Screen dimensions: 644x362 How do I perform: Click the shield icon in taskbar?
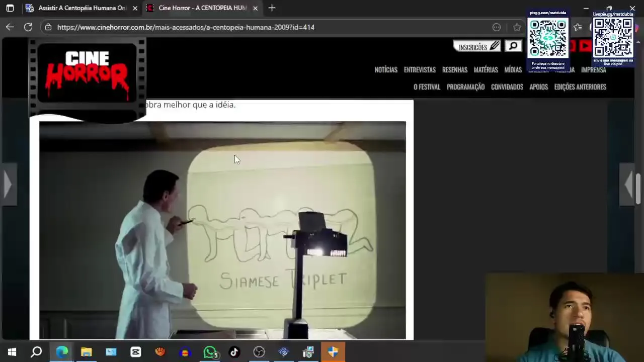[x=333, y=352]
